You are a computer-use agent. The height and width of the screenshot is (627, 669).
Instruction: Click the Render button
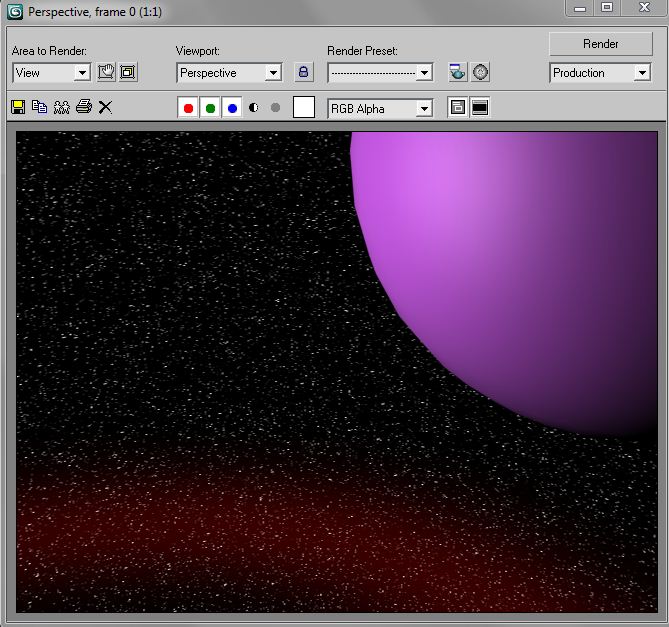(600, 44)
